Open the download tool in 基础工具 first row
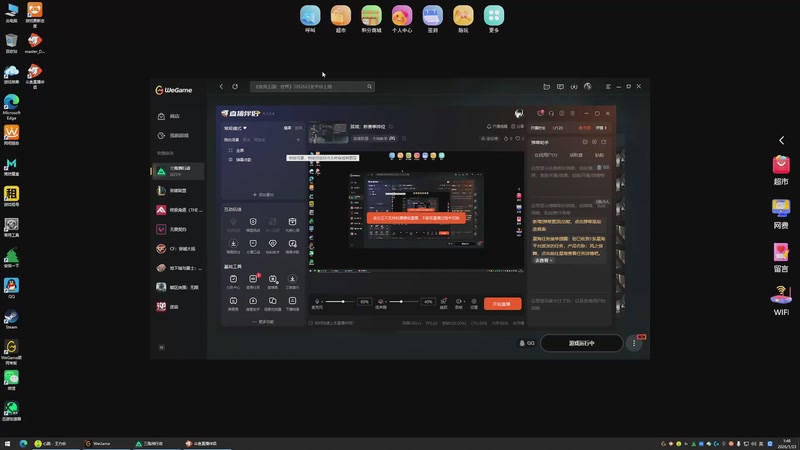The height and width of the screenshot is (450, 800). (x=292, y=281)
